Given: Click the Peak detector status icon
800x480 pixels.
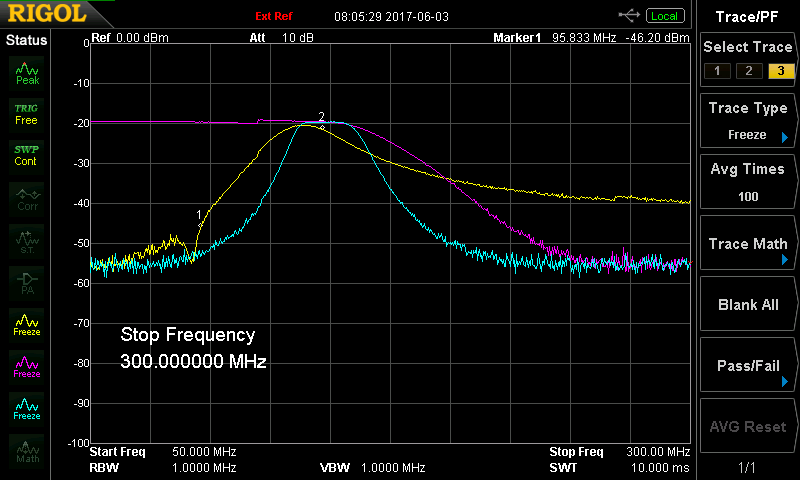Looking at the screenshot, I should (x=27, y=74).
